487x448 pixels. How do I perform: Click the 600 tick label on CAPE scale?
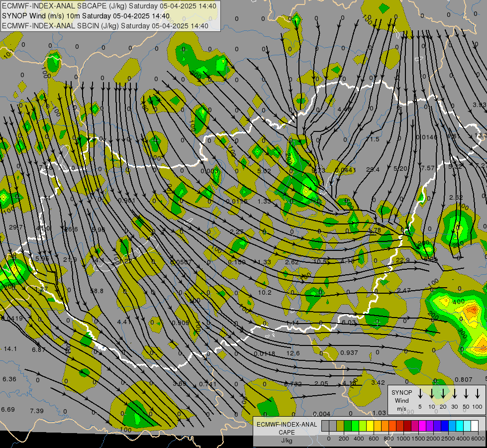click(374, 439)
